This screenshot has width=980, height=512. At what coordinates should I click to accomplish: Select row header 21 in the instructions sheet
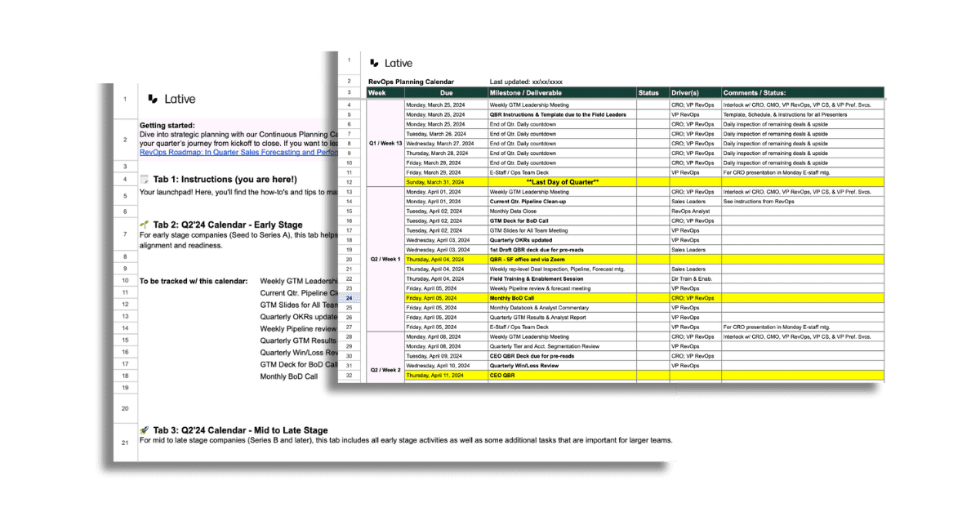pos(125,443)
